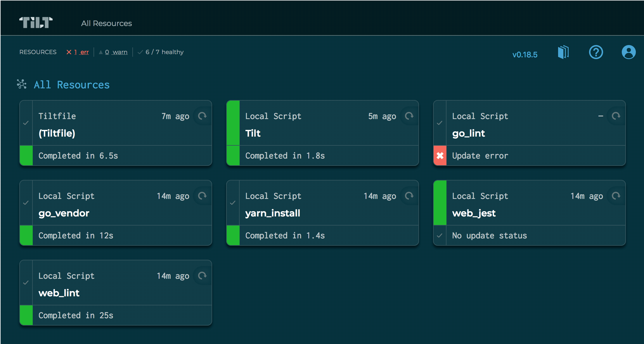Click the Tilt logo

pyautogui.click(x=36, y=23)
